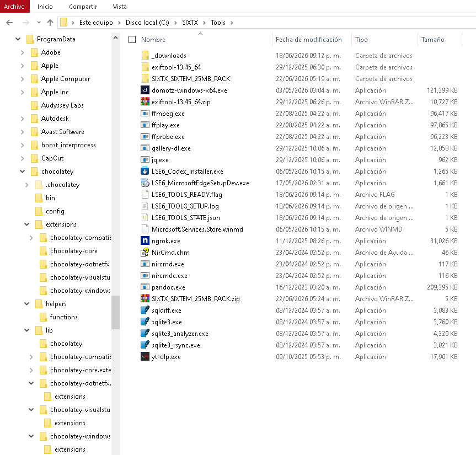The height and width of the screenshot is (455, 476).
Task: Click the yt-dlp.exe application icon
Action: [x=145, y=357]
